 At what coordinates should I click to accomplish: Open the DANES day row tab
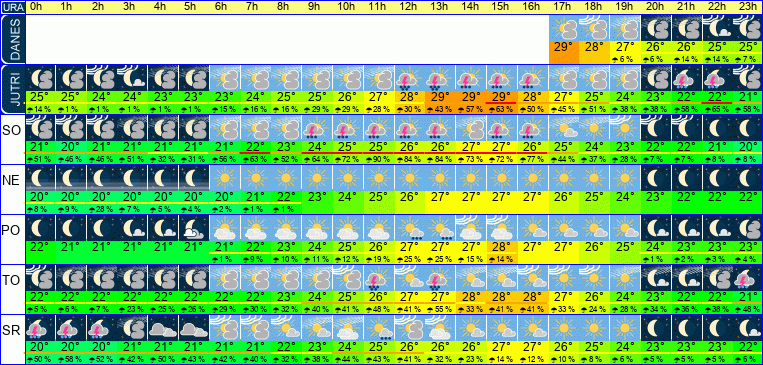click(12, 39)
